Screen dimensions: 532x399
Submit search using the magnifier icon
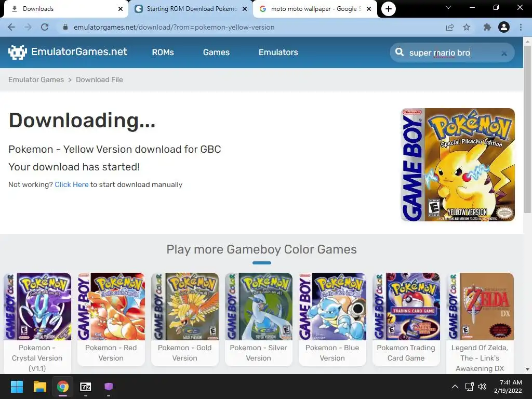click(x=400, y=52)
